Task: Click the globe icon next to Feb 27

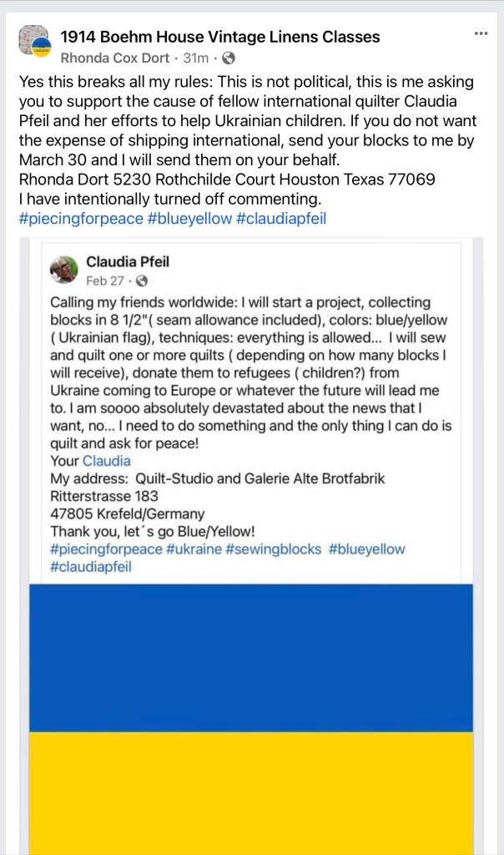Action: pos(141,281)
